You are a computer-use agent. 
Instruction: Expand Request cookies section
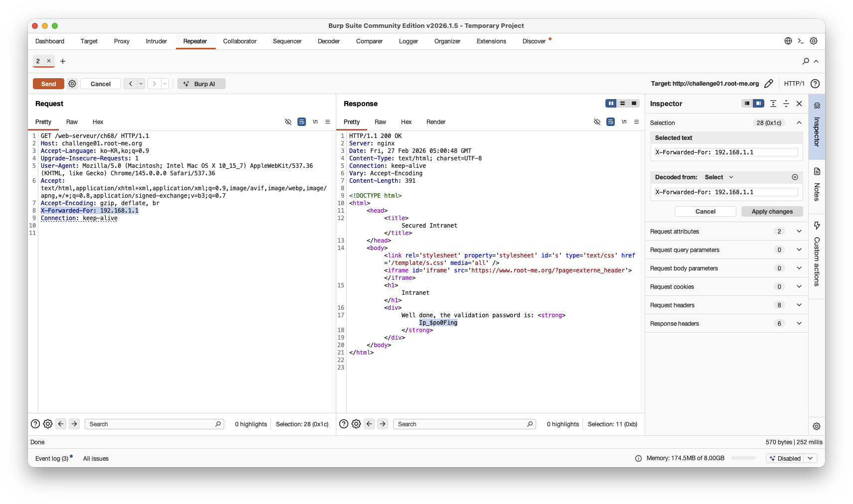tap(799, 286)
